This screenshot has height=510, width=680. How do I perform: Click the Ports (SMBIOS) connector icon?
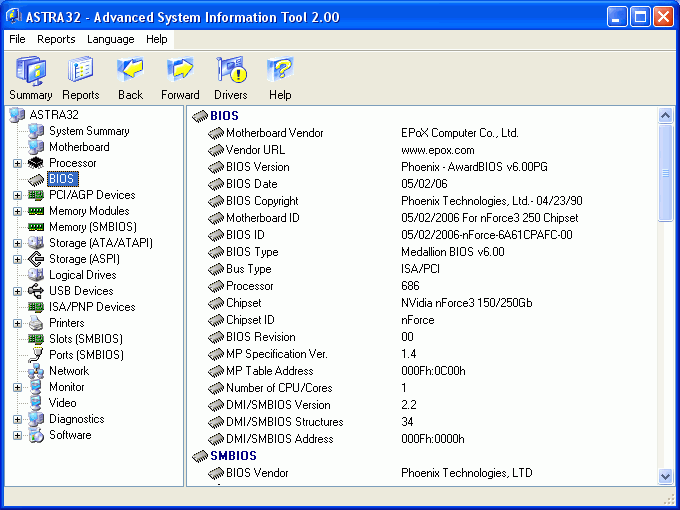36,355
